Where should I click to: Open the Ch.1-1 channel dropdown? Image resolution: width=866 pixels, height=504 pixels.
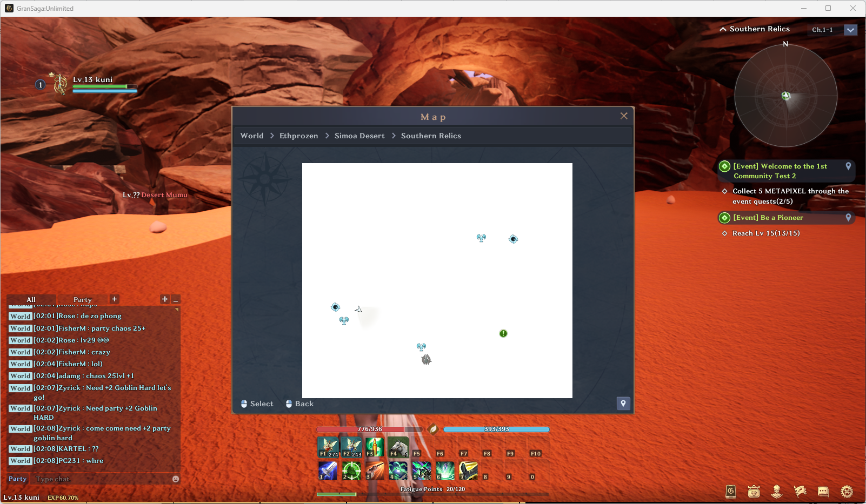[x=850, y=30]
